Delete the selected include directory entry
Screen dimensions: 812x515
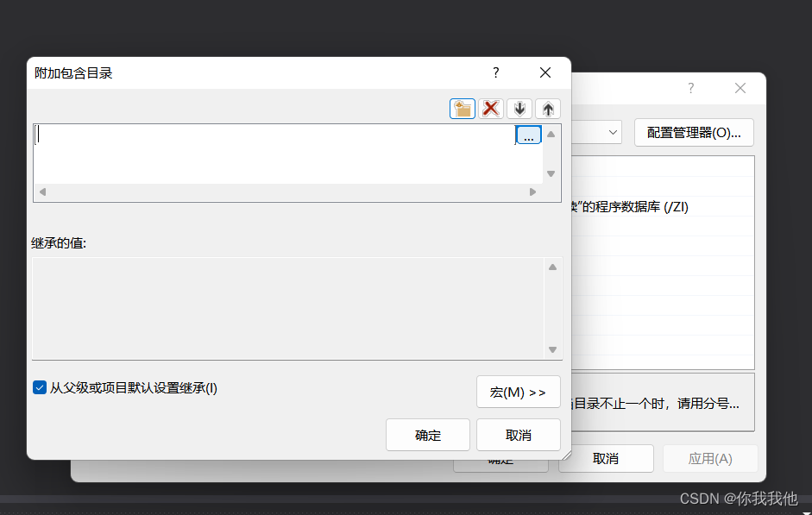coord(491,109)
